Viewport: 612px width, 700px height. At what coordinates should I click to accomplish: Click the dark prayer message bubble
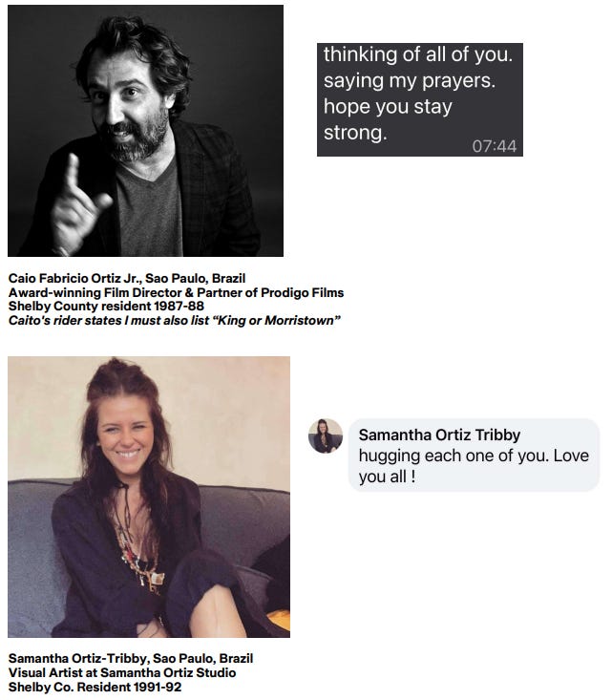click(x=419, y=99)
